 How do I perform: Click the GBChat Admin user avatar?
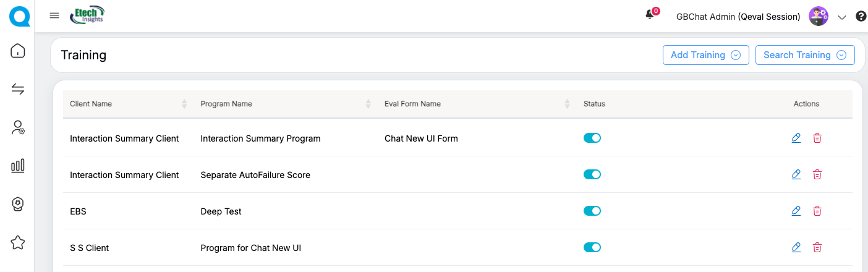click(x=819, y=17)
